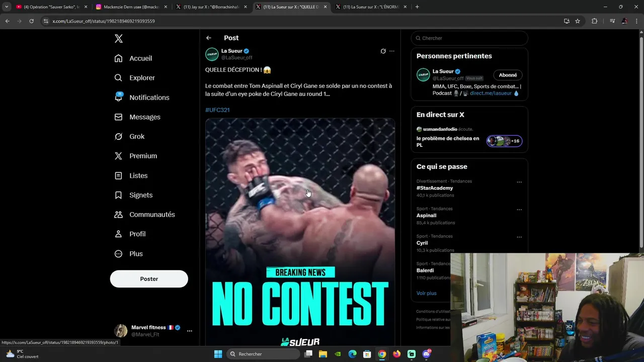The height and width of the screenshot is (362, 644).
Task: Switch to the Opération Sauver Sarko tab
Action: coord(50,7)
